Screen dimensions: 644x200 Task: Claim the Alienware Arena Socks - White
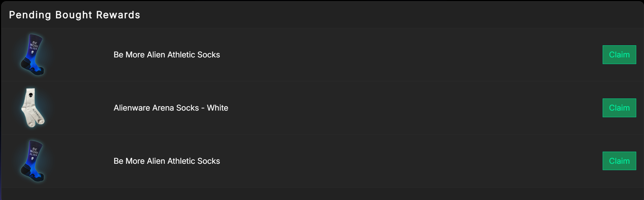(x=619, y=108)
